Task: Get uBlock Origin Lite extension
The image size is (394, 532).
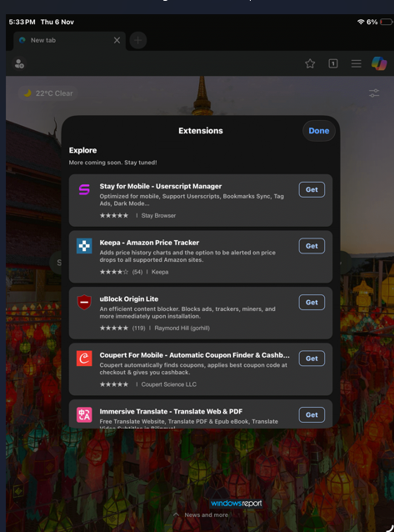Action: pyautogui.click(x=312, y=303)
